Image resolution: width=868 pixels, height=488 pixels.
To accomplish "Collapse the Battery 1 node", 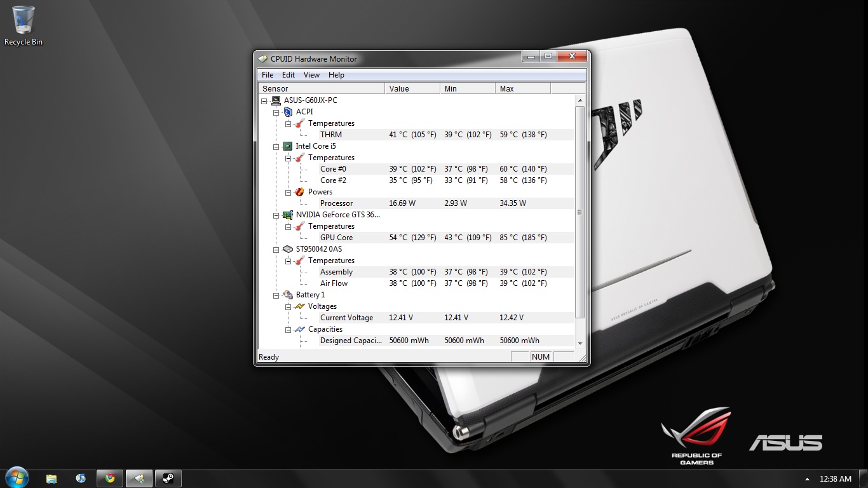I will [x=276, y=295].
